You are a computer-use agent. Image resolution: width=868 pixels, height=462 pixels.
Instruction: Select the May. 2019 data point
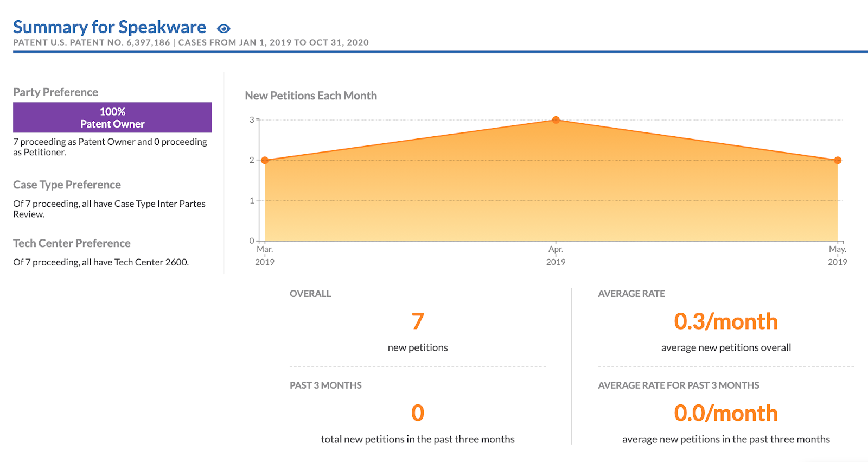click(838, 160)
